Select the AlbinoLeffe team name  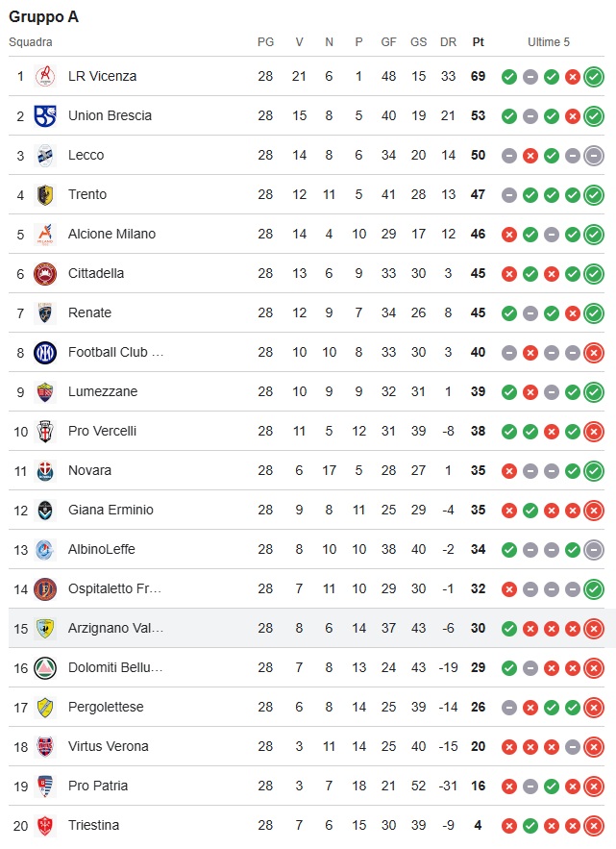(102, 549)
